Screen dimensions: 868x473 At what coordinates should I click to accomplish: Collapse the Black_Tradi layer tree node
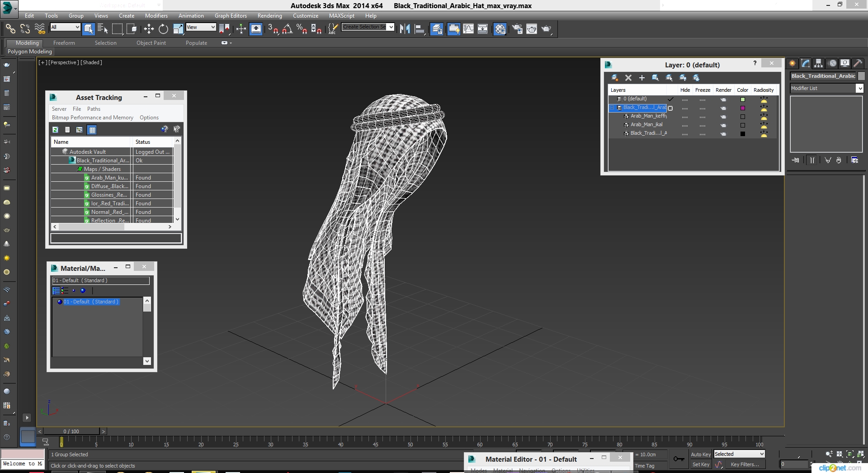(612, 108)
